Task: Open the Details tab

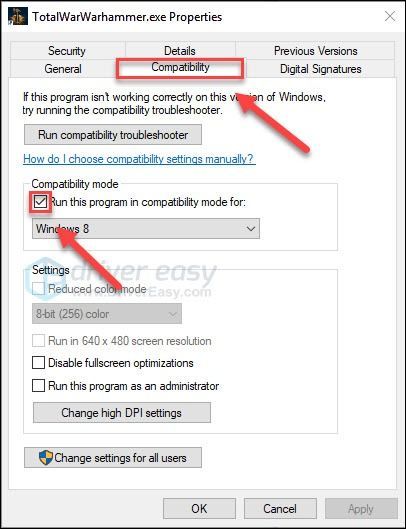Action: point(180,51)
